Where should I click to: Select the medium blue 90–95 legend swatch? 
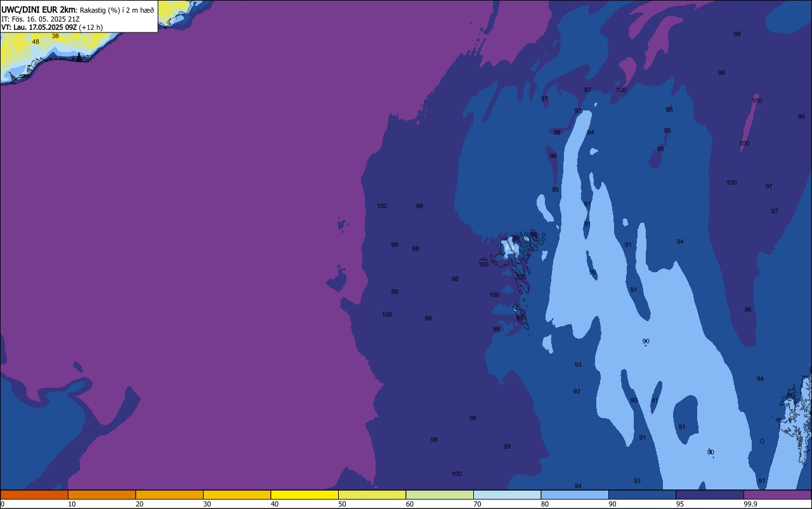[642, 494]
